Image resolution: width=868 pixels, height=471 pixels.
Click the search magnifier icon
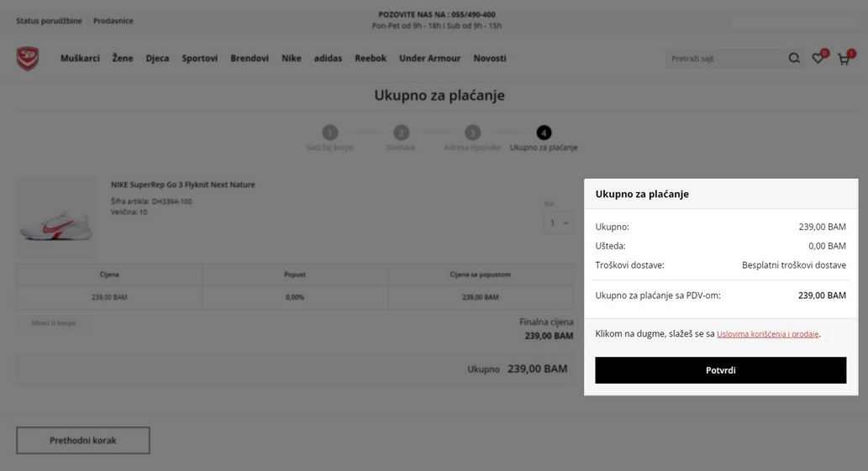794,58
